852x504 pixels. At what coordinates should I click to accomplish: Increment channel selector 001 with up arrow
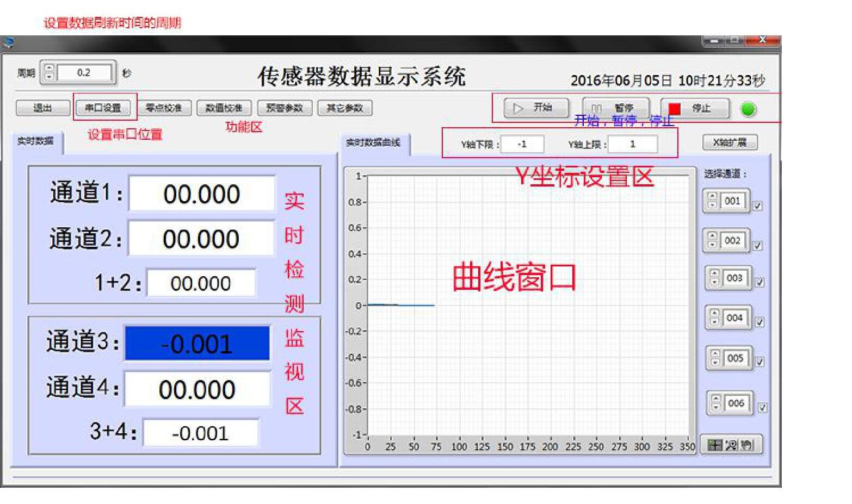[713, 196]
